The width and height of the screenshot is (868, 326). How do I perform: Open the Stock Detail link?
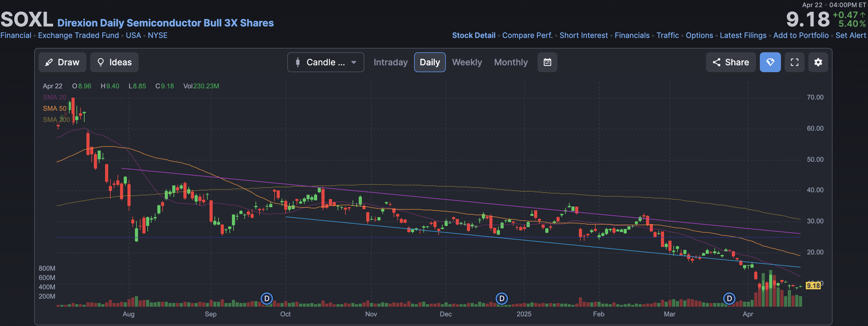tap(473, 35)
